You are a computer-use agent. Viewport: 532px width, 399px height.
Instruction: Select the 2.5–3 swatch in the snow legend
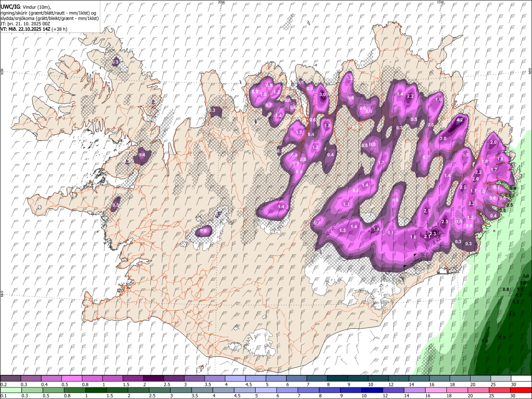coord(174,378)
